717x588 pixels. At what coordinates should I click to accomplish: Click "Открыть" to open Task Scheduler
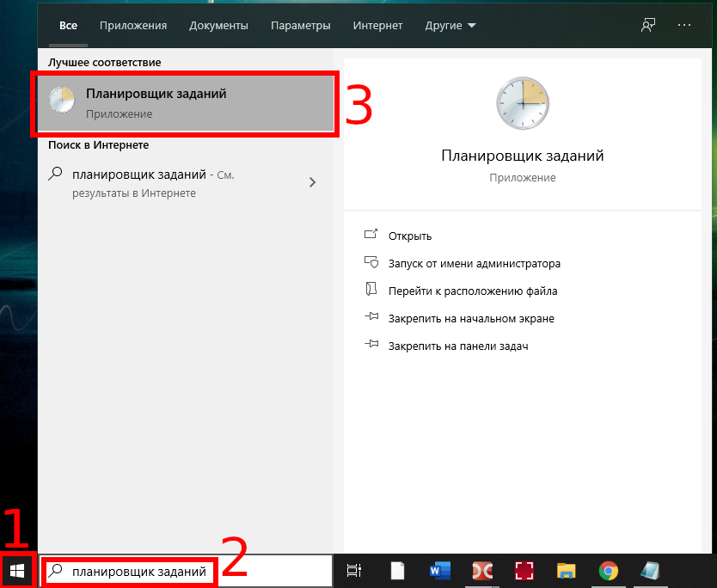(x=409, y=236)
